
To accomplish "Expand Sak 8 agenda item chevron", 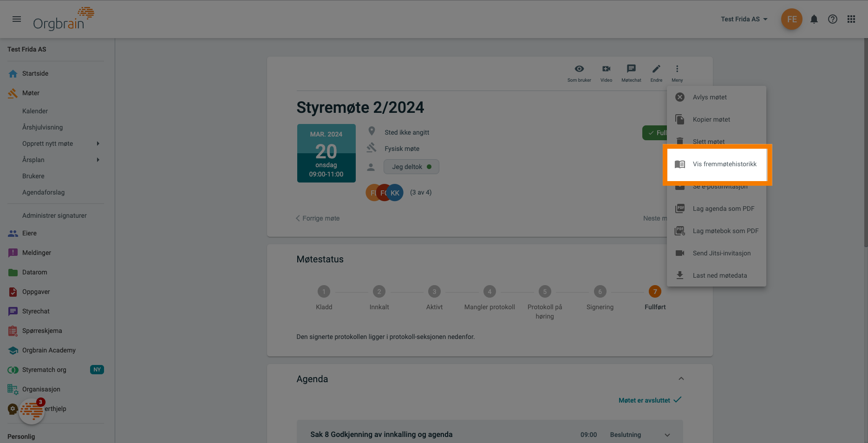I will pos(667,435).
